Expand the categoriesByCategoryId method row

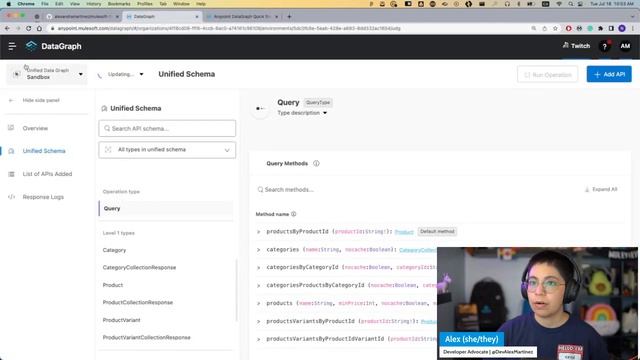click(x=258, y=268)
